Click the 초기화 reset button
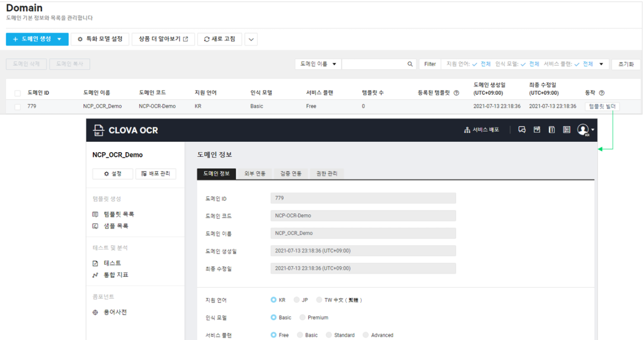Screen dimensions: 644x340 point(625,64)
